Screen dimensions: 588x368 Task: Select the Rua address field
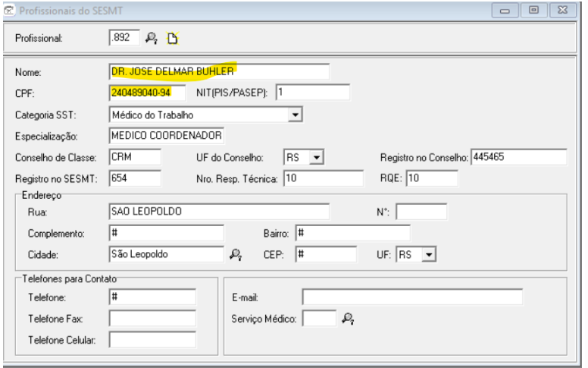pos(220,211)
